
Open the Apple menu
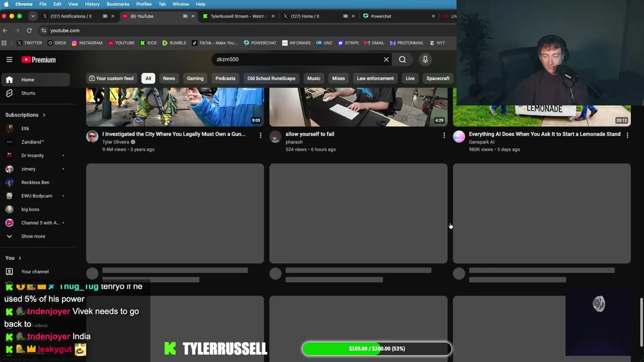6,4
